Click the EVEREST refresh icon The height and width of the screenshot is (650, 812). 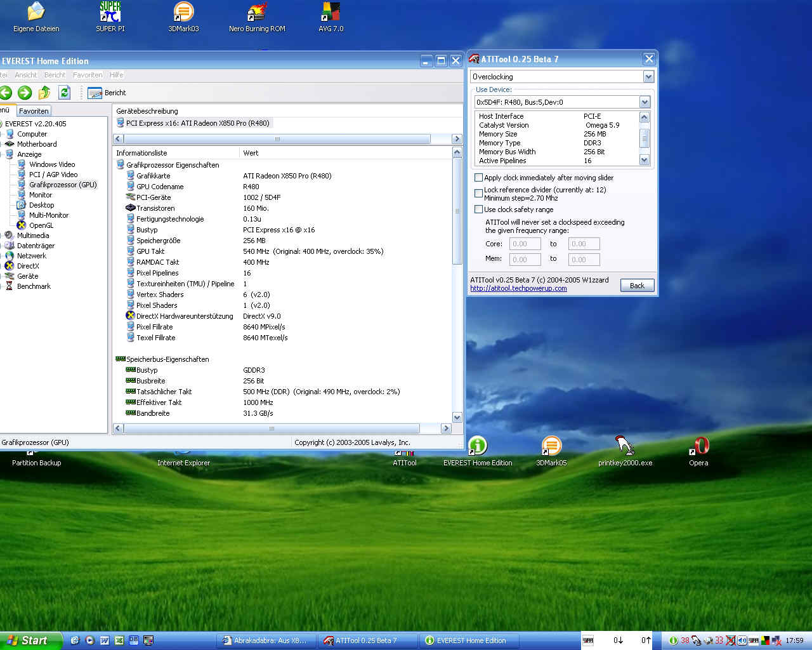(64, 93)
